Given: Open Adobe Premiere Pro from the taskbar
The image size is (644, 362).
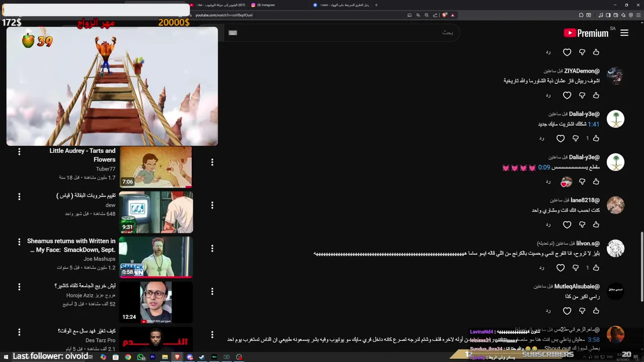Looking at the screenshot, I should point(152,357).
